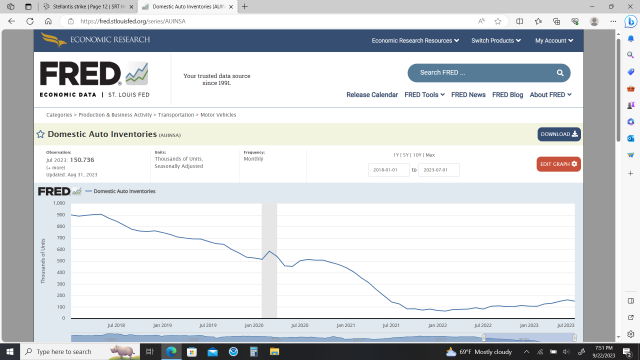Go to the FRED Blog
Image resolution: width=640 pixels, height=360 pixels.
(x=507, y=95)
